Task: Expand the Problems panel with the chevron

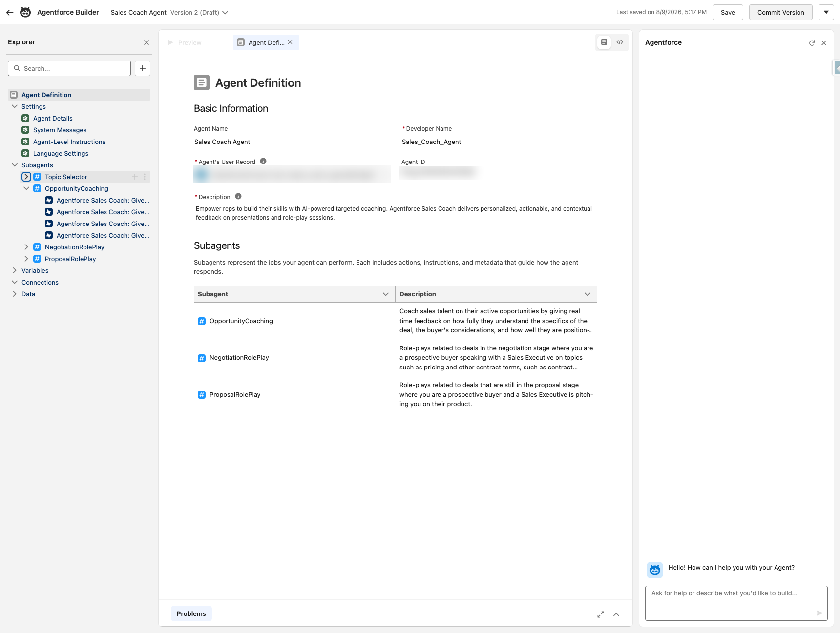Action: 616,614
